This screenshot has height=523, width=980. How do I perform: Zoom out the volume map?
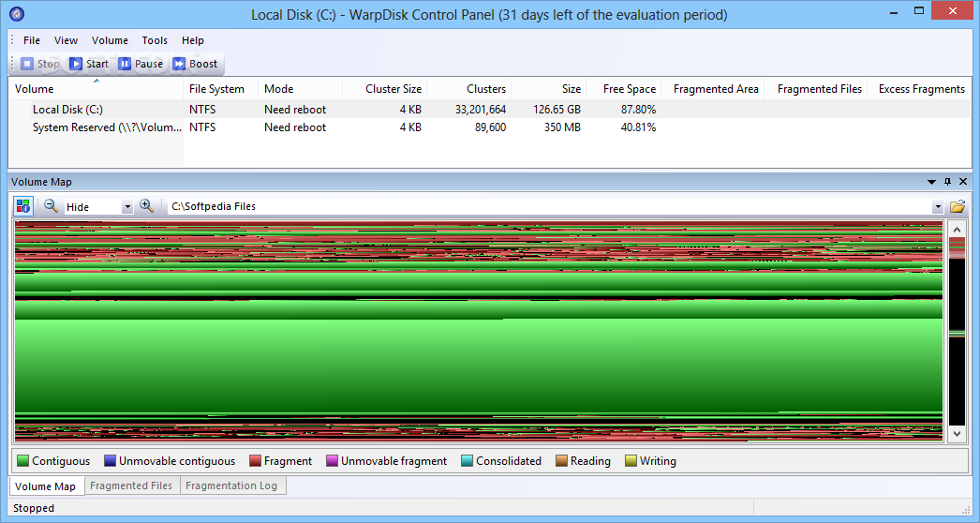click(x=52, y=206)
